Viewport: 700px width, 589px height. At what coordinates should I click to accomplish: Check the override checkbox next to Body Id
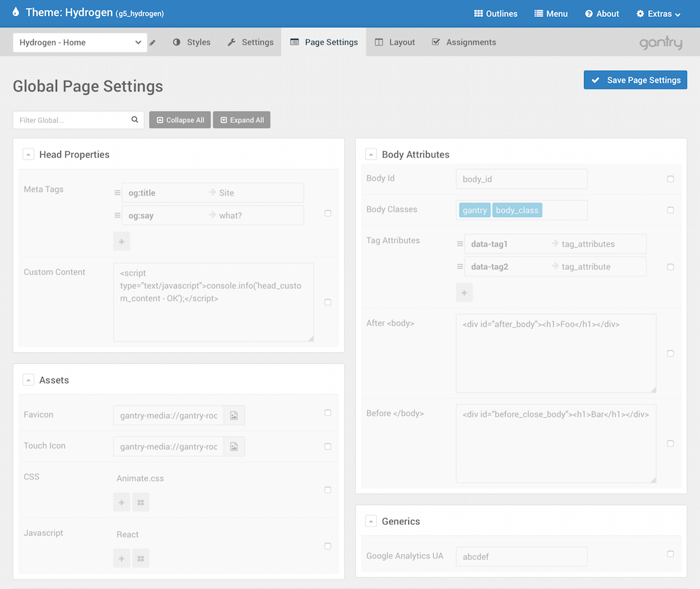coord(671,179)
